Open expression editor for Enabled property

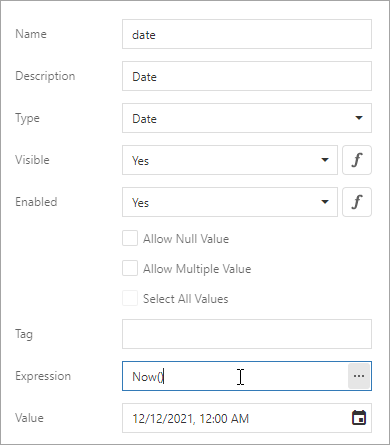pos(357,202)
